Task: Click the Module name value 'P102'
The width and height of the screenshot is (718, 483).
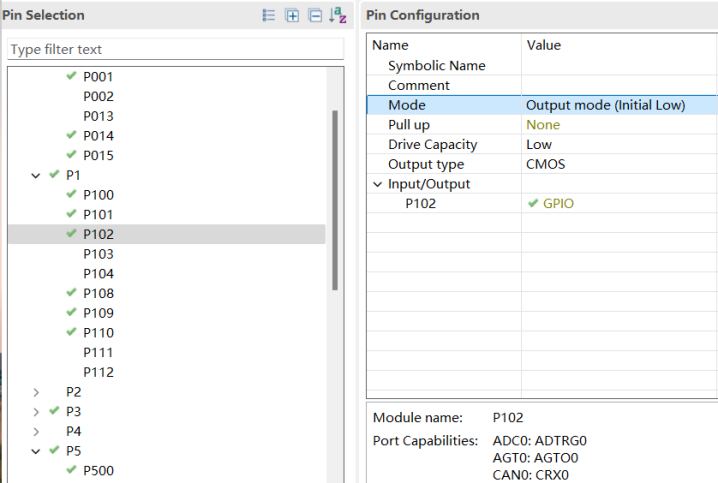Action: pos(508,418)
